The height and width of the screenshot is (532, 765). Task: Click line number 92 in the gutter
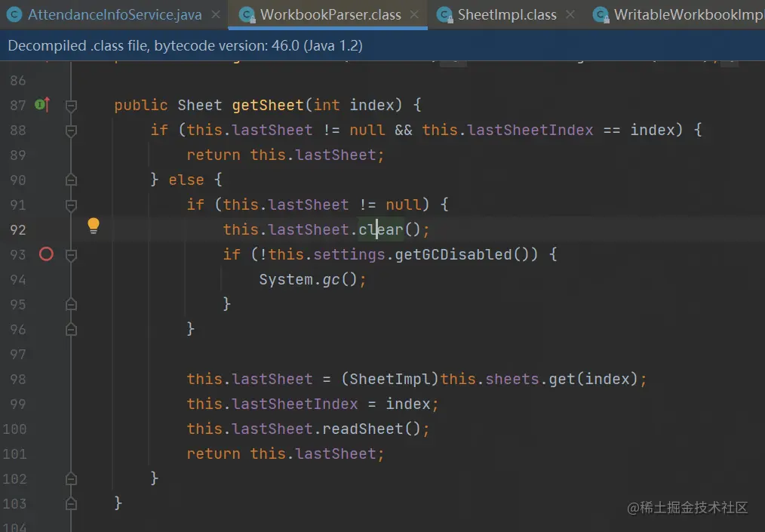pyautogui.click(x=18, y=230)
